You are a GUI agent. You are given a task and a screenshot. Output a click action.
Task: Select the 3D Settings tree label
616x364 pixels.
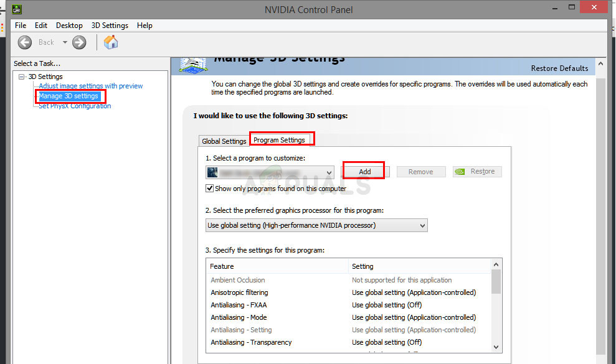(45, 77)
